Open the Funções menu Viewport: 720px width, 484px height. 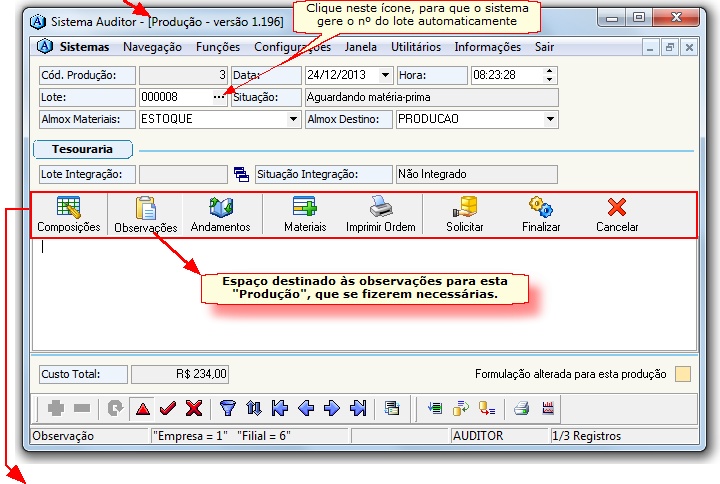pyautogui.click(x=217, y=47)
